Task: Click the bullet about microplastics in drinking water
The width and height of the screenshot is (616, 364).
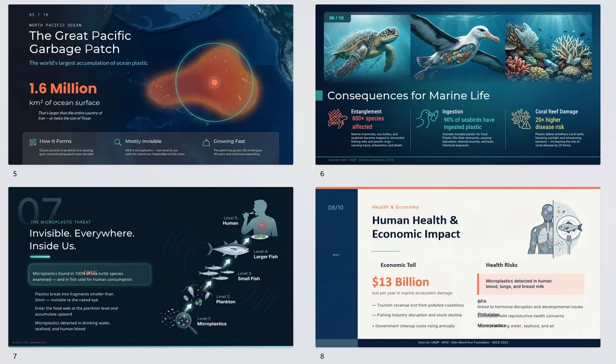Action: coord(73,326)
